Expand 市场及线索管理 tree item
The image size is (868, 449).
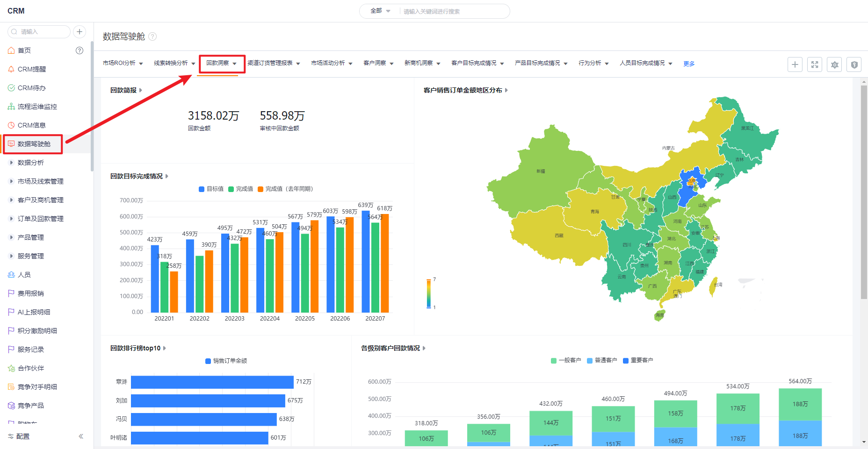coord(11,181)
